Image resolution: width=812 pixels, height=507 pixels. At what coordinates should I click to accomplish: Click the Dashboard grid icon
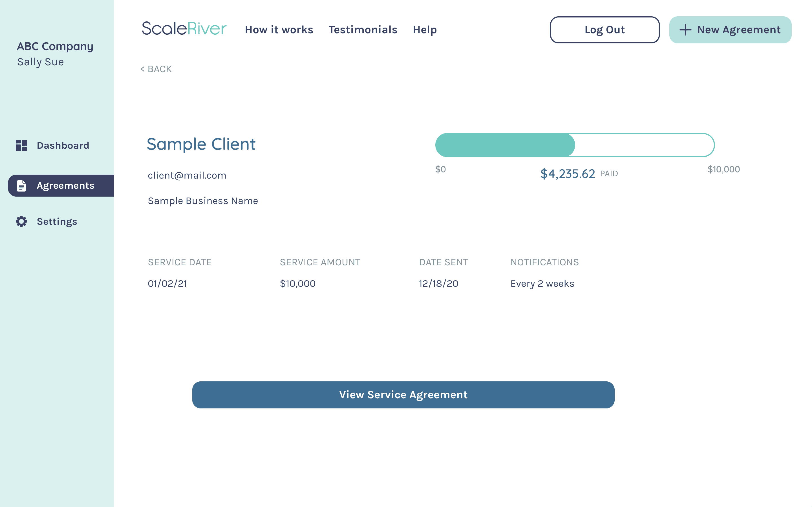coord(21,145)
